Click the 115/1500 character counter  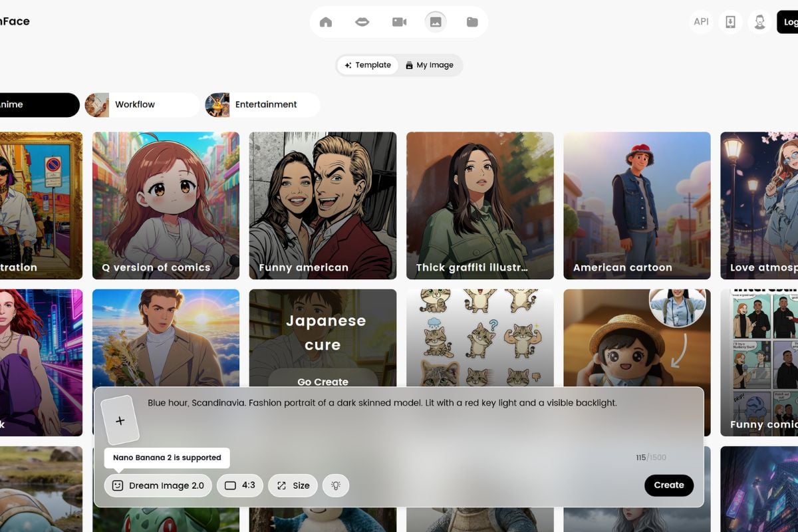(x=651, y=458)
